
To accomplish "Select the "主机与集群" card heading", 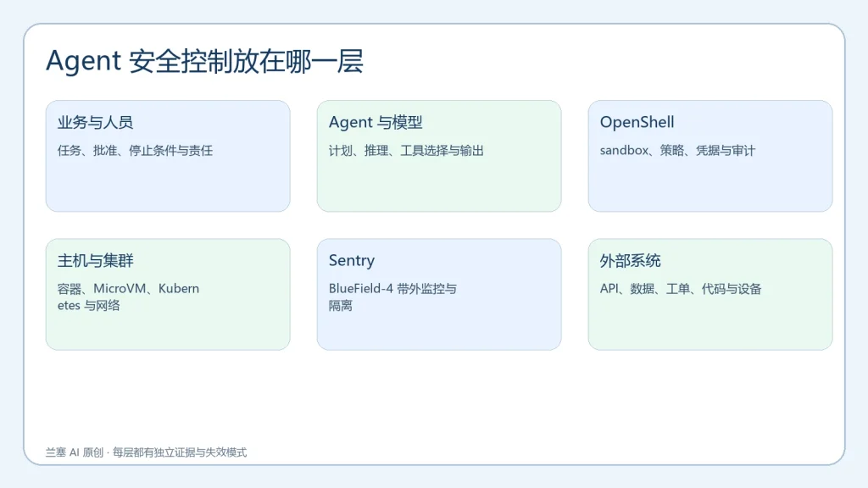I will 95,261.
